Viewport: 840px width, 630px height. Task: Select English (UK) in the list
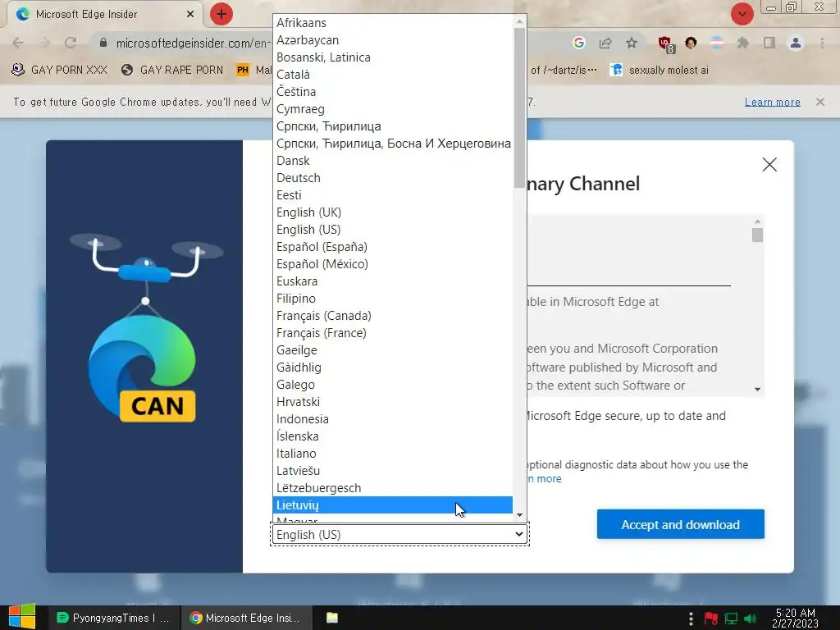tap(393, 212)
